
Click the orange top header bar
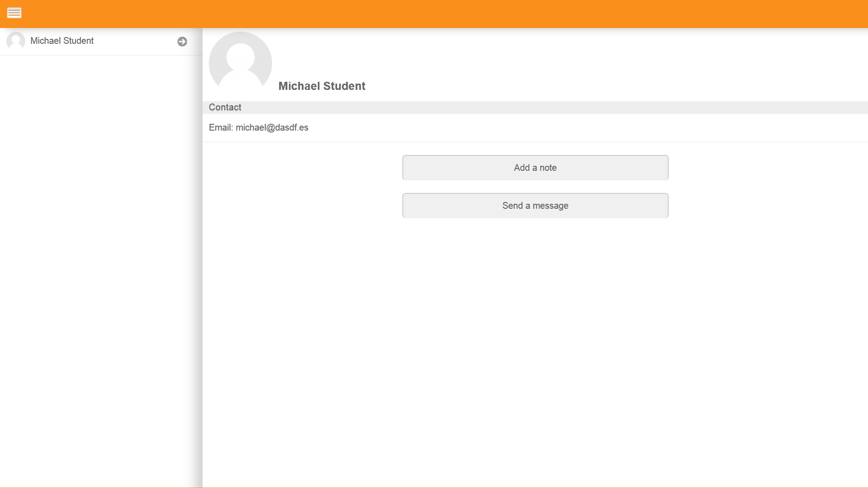pos(434,14)
